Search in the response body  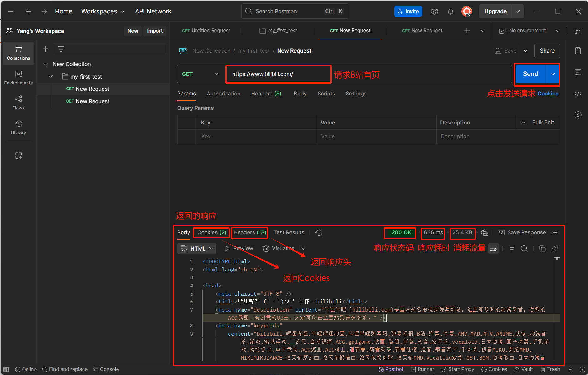[524, 249]
